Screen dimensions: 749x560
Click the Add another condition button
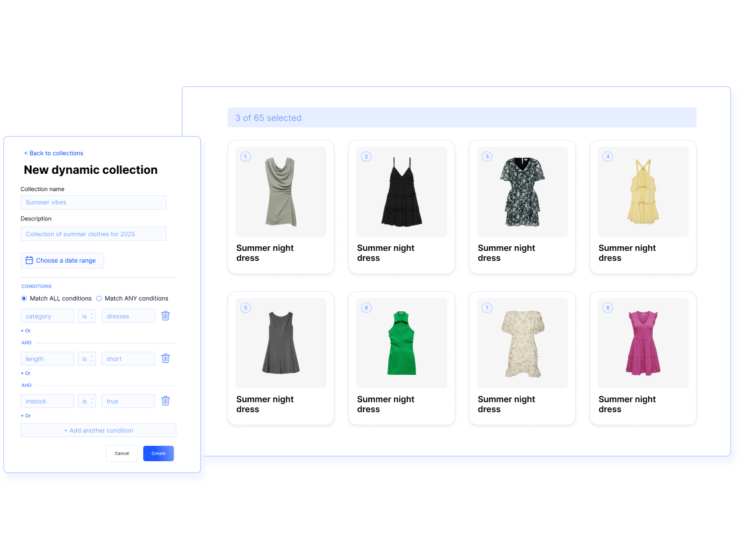pos(98,430)
